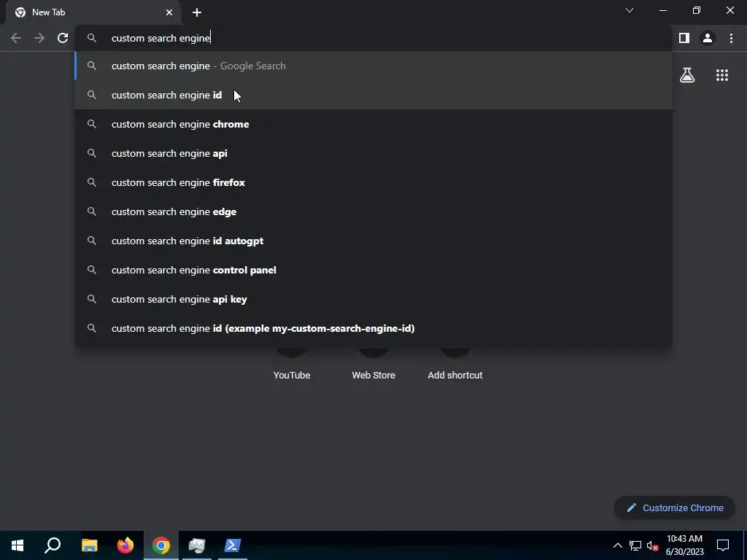Launch Firefox from the taskbar
The height and width of the screenshot is (560, 747).
click(x=125, y=545)
